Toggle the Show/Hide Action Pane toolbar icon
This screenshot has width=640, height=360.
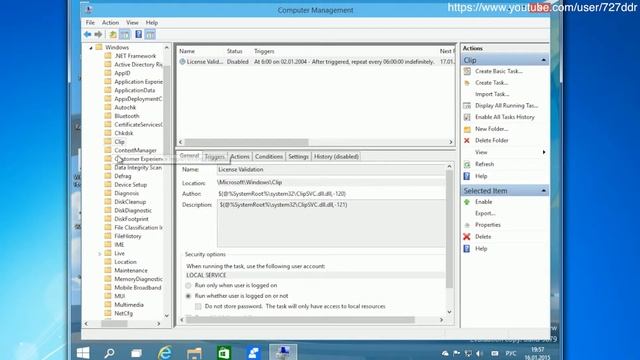[150, 35]
